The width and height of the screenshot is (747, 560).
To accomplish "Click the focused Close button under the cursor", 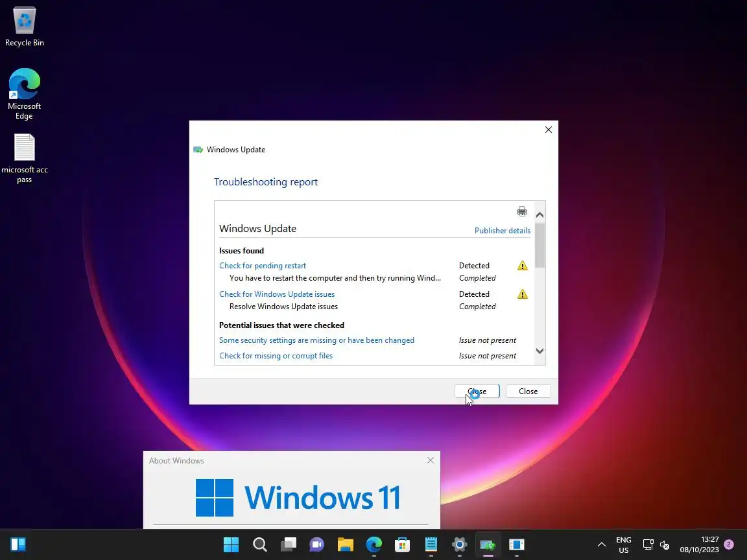I will [x=477, y=391].
